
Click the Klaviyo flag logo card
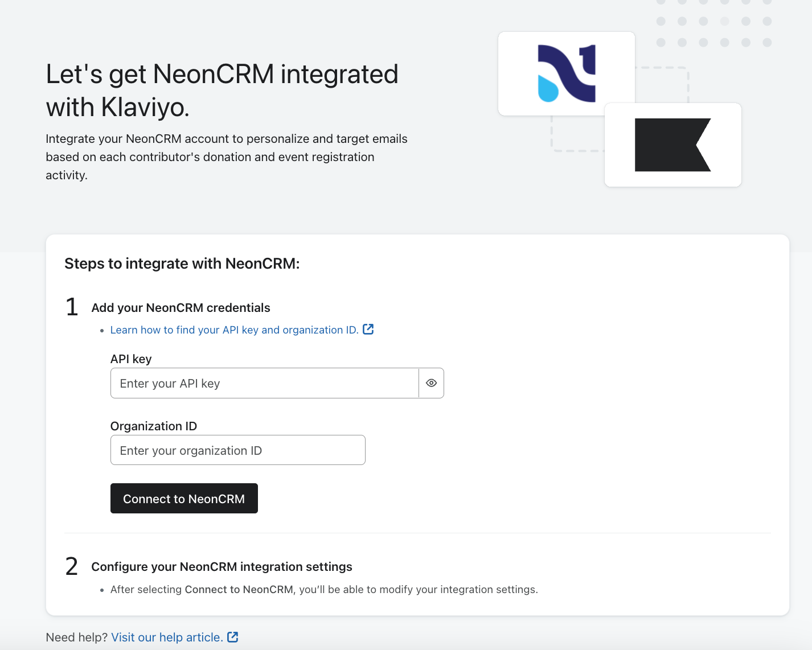tap(672, 145)
